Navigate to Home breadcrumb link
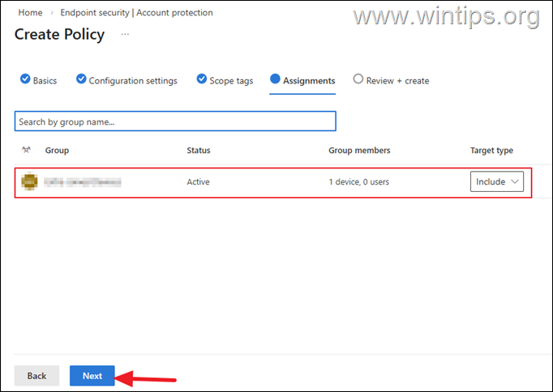 30,13
